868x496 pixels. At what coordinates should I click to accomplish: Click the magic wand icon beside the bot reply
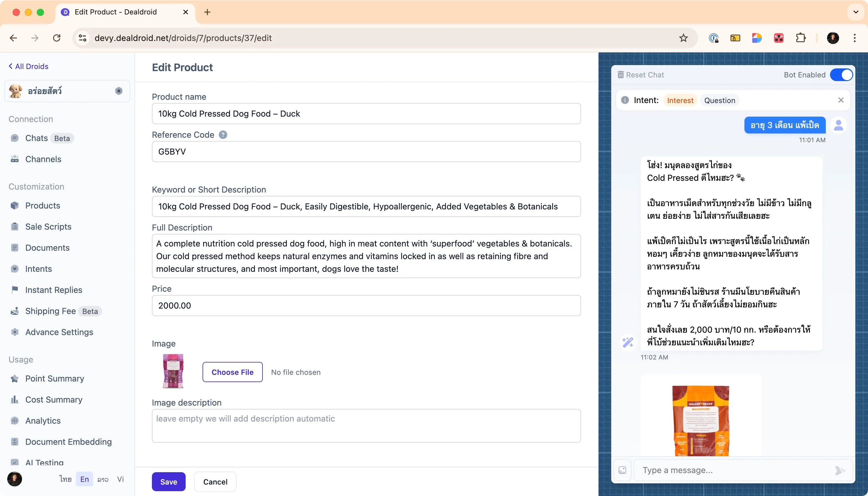click(628, 342)
